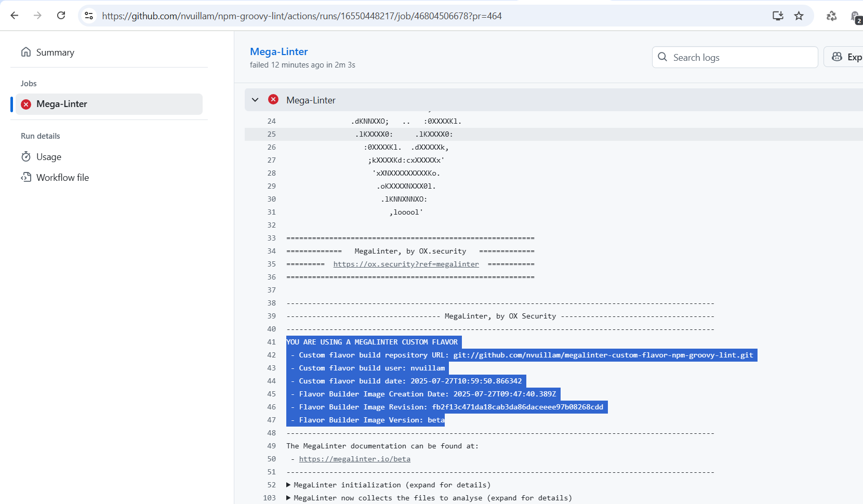
Task: Click log line number 25
Action: [x=271, y=134]
